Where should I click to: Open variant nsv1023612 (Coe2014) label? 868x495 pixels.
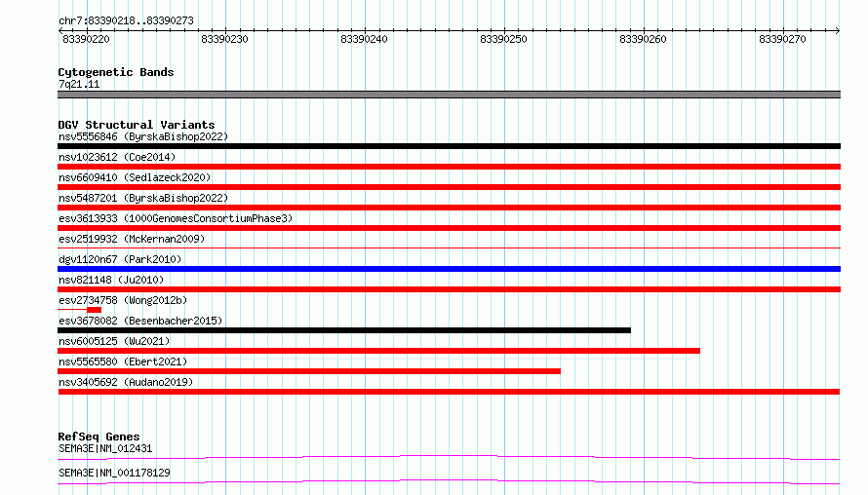tap(117, 157)
